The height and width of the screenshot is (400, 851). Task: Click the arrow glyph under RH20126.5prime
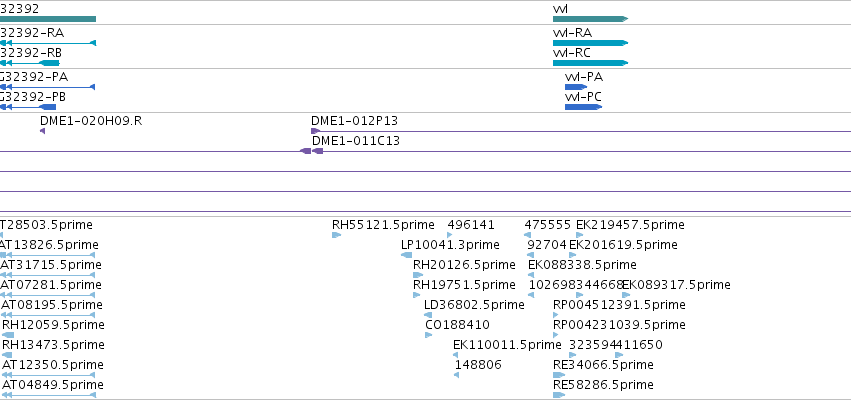417,275
